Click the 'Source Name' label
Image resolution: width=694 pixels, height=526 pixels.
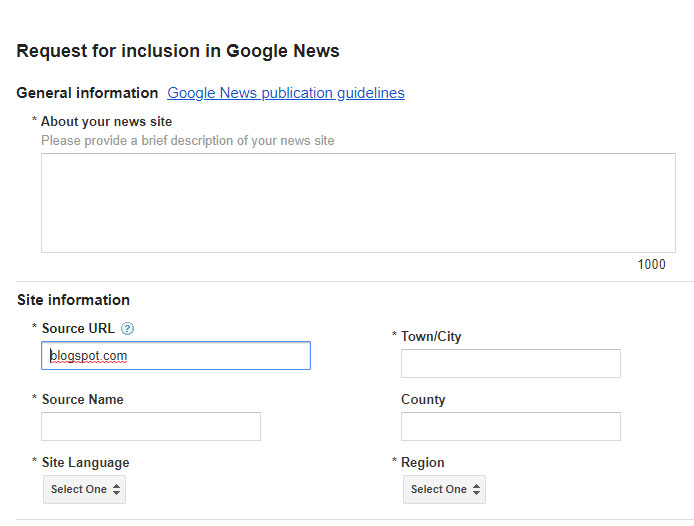(82, 399)
